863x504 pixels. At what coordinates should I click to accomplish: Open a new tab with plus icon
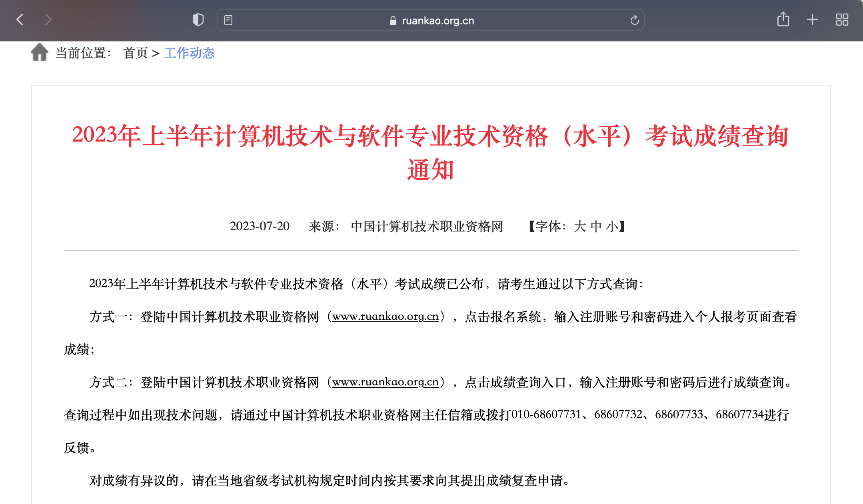click(x=812, y=20)
